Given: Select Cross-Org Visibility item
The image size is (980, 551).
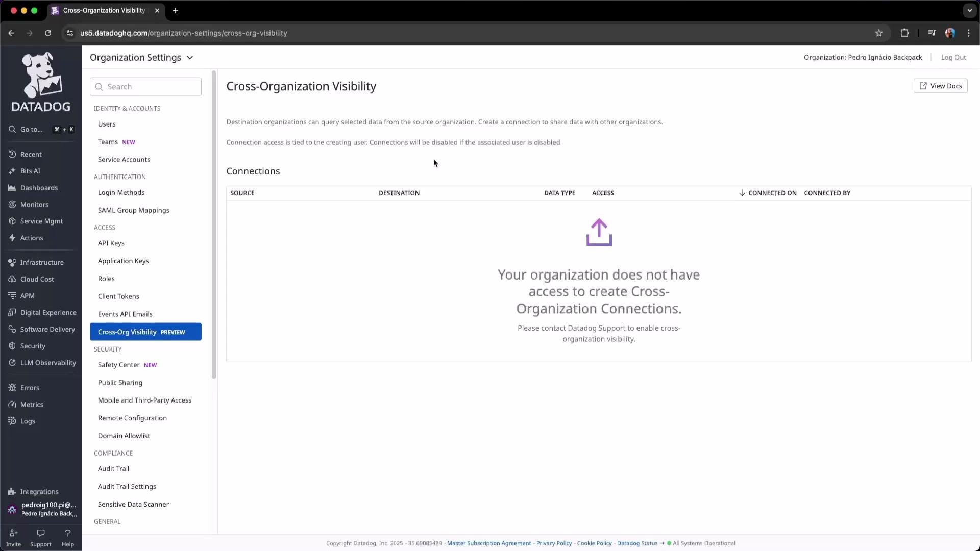Looking at the screenshot, I should pyautogui.click(x=145, y=332).
